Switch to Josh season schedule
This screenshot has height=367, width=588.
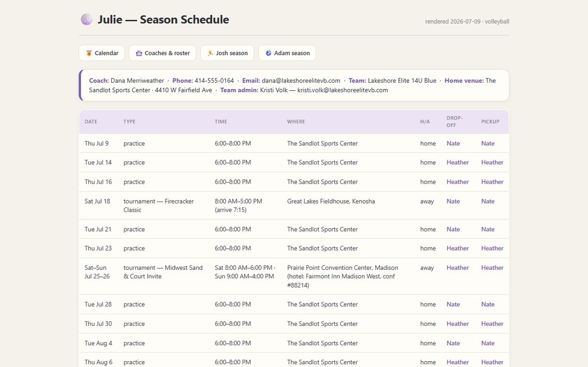[227, 53]
